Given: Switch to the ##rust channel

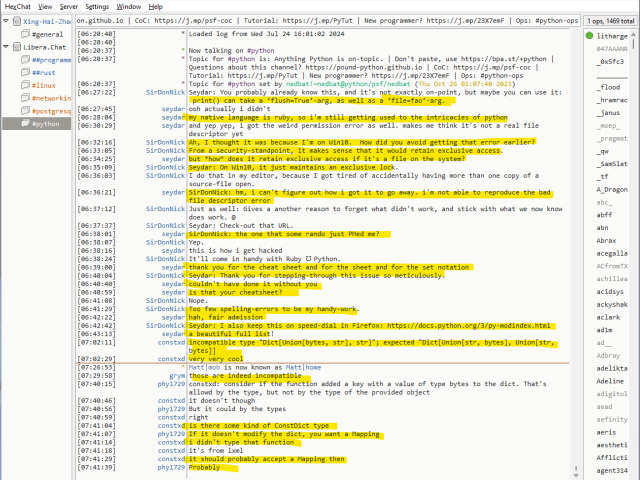Looking at the screenshot, I should (44, 73).
